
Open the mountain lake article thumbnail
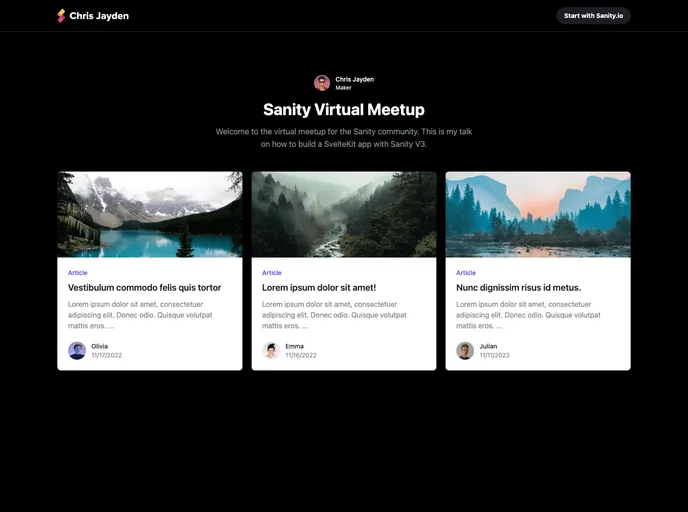click(x=150, y=214)
